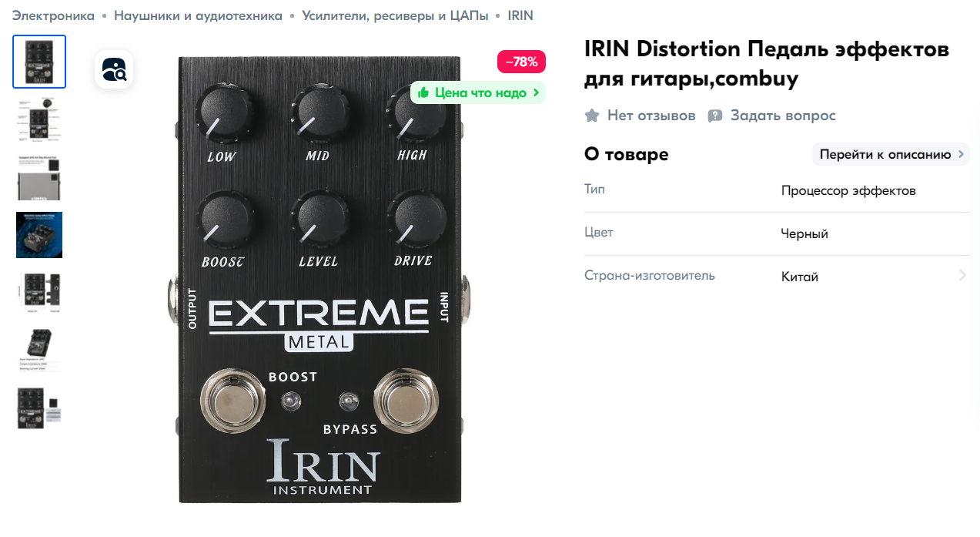Select the fifth thumbnail showing side views

[39, 292]
